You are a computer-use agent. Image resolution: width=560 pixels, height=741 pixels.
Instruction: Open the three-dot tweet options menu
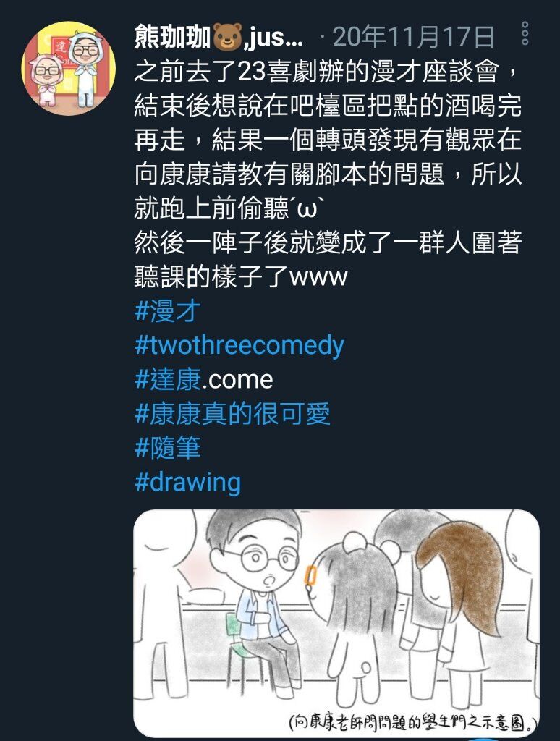[x=525, y=33]
